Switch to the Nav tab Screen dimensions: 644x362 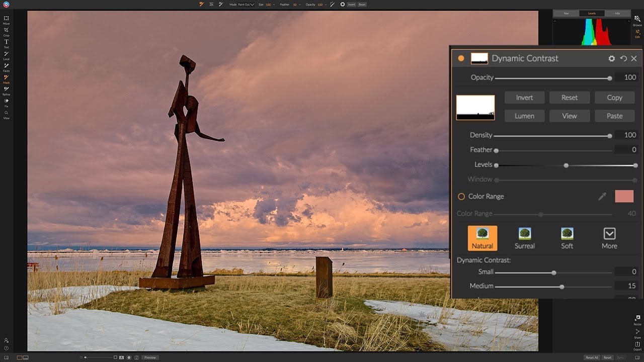(x=566, y=13)
